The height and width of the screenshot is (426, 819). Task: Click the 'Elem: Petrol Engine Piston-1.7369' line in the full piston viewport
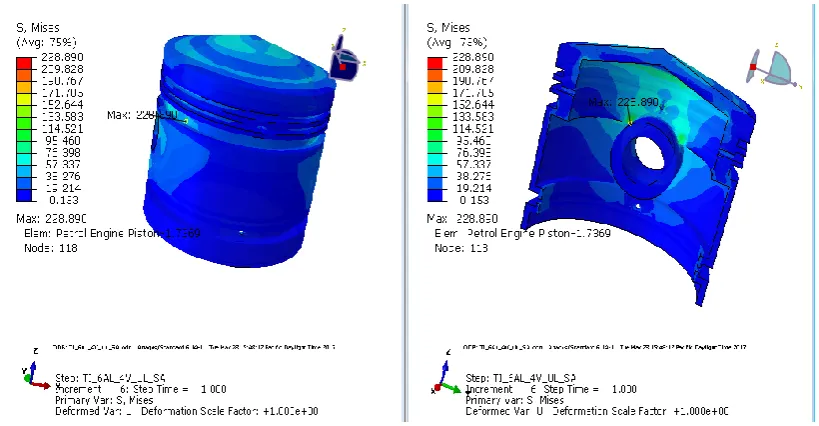[x=112, y=233]
